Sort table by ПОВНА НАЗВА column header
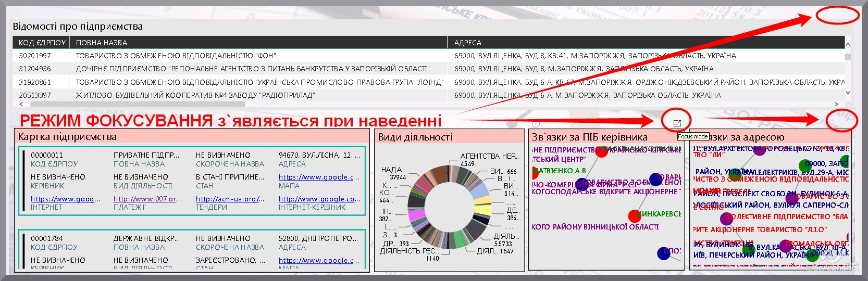The height and width of the screenshot is (281, 868). pos(258,43)
